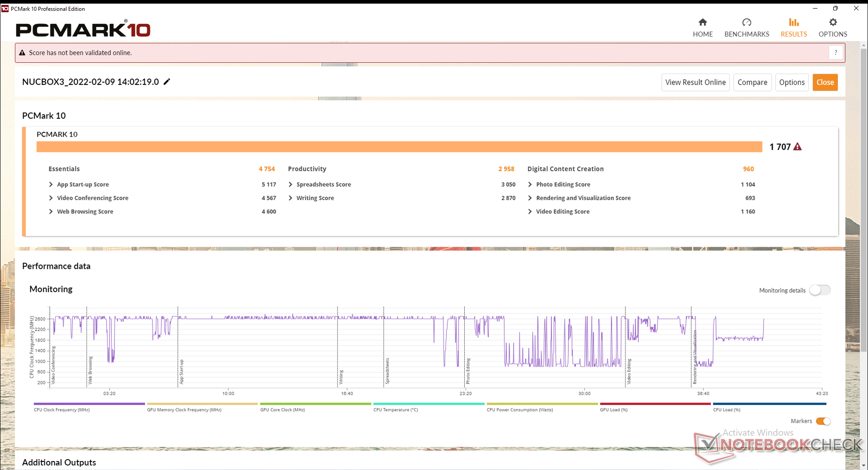The image size is (868, 470).
Task: Click the red warning triangle beside score 1 707
Action: click(x=797, y=147)
